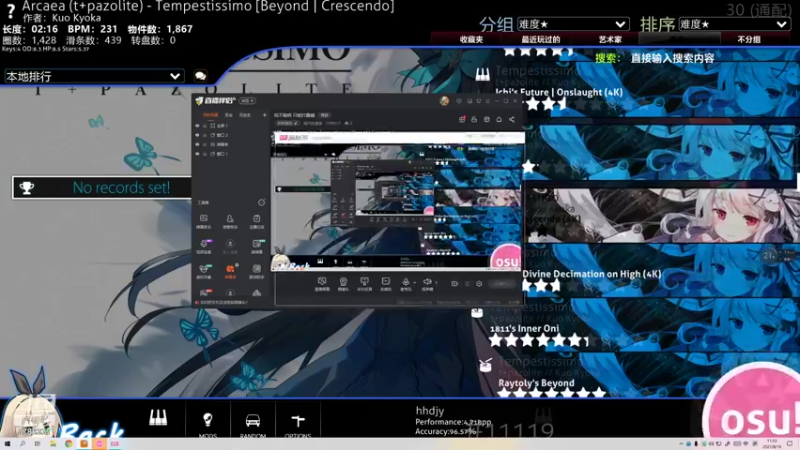Toggle eye visibility for 窗口 1 source

[x=197, y=154]
